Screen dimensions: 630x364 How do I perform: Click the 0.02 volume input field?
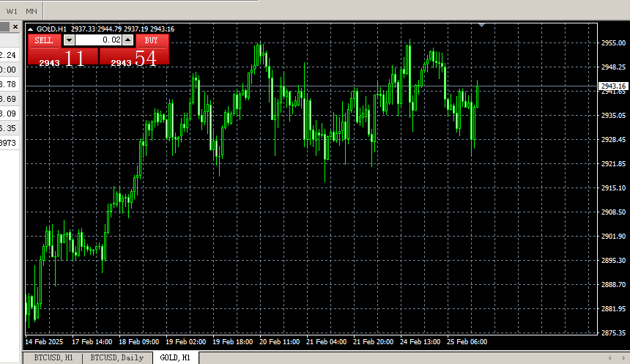[x=98, y=40]
